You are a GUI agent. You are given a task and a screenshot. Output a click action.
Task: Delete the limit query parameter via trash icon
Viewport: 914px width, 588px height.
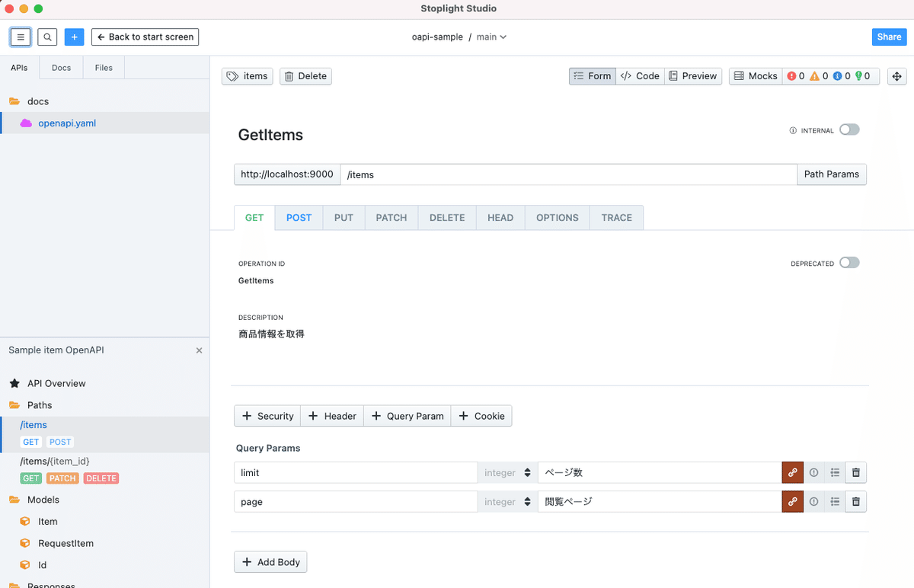855,472
